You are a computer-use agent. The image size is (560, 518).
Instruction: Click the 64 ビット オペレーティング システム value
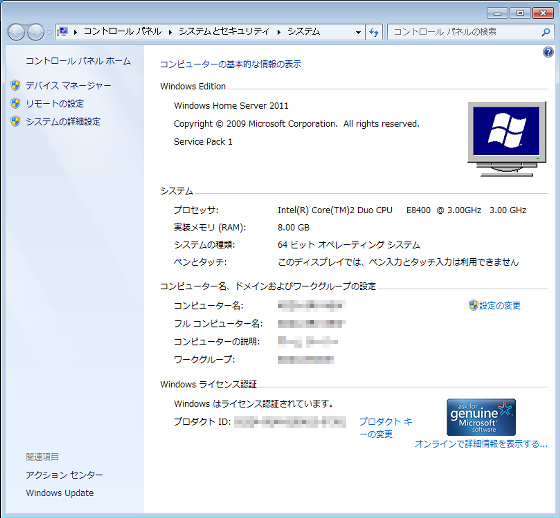(349, 245)
